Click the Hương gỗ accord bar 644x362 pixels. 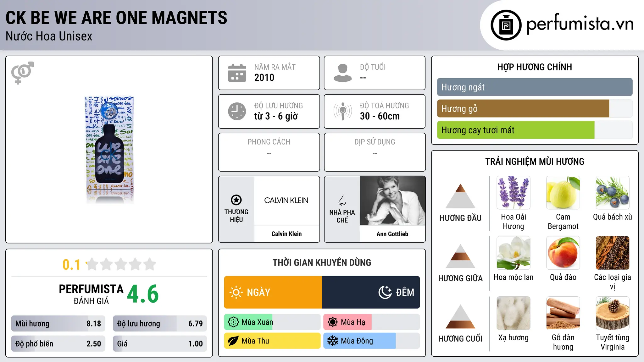[535, 108]
